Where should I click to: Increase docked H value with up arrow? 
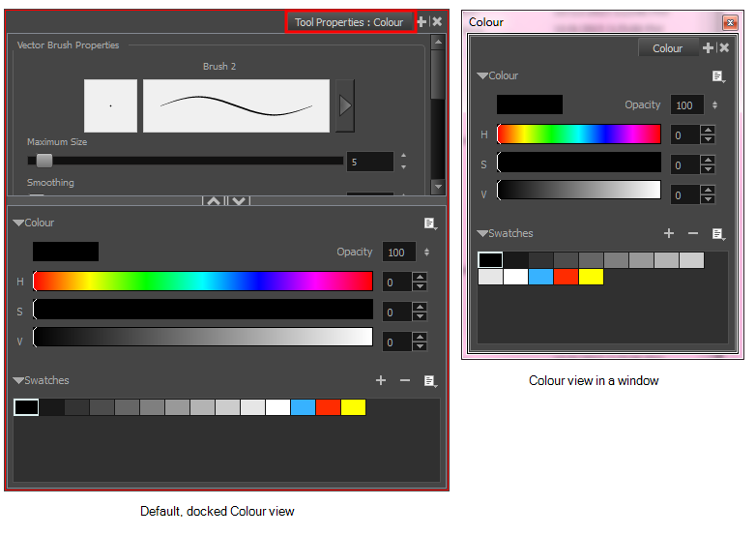[420, 278]
